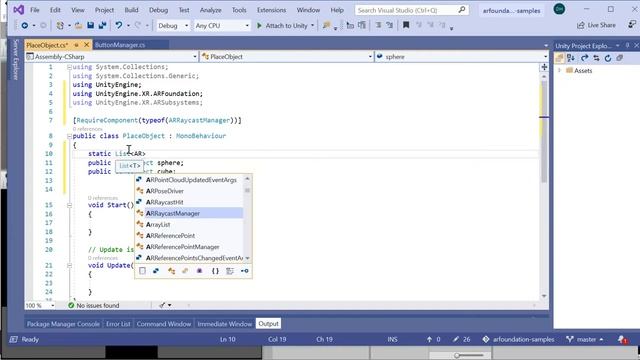Collapse the Update() method outlining region
Screen dimensions: 640x360
pos(69,266)
